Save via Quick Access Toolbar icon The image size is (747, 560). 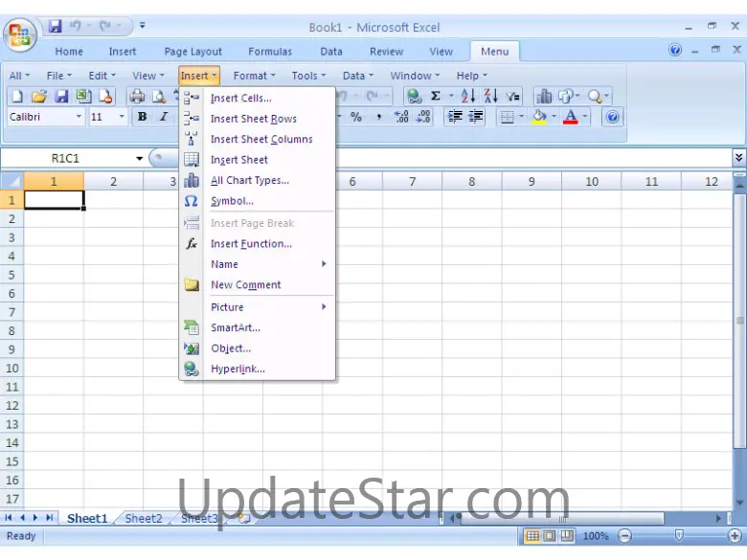(x=56, y=26)
